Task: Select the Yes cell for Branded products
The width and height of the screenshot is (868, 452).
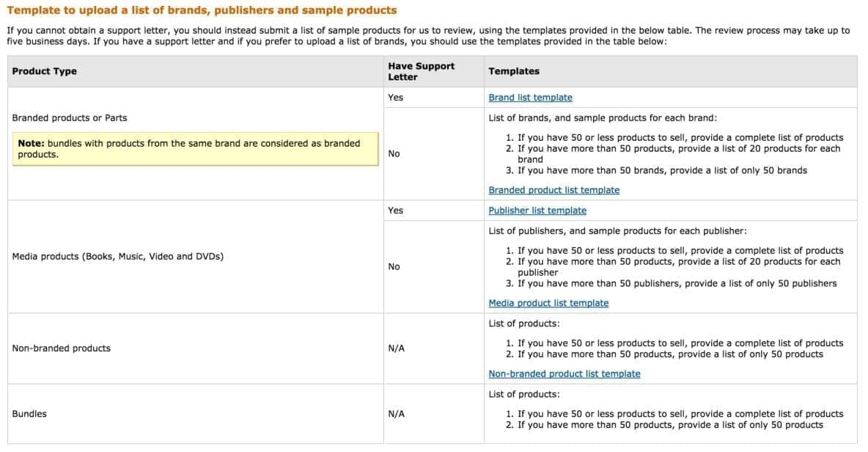Action: coord(395,97)
